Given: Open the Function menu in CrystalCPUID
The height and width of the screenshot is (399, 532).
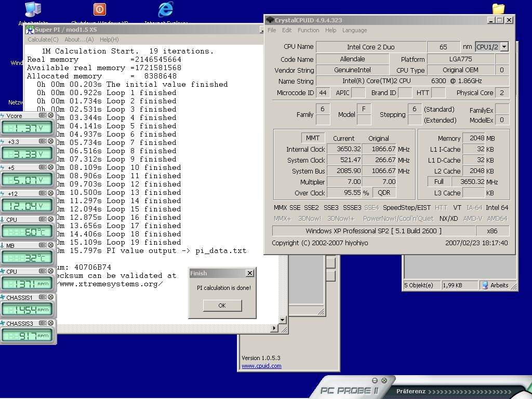Looking at the screenshot, I should [x=309, y=30].
